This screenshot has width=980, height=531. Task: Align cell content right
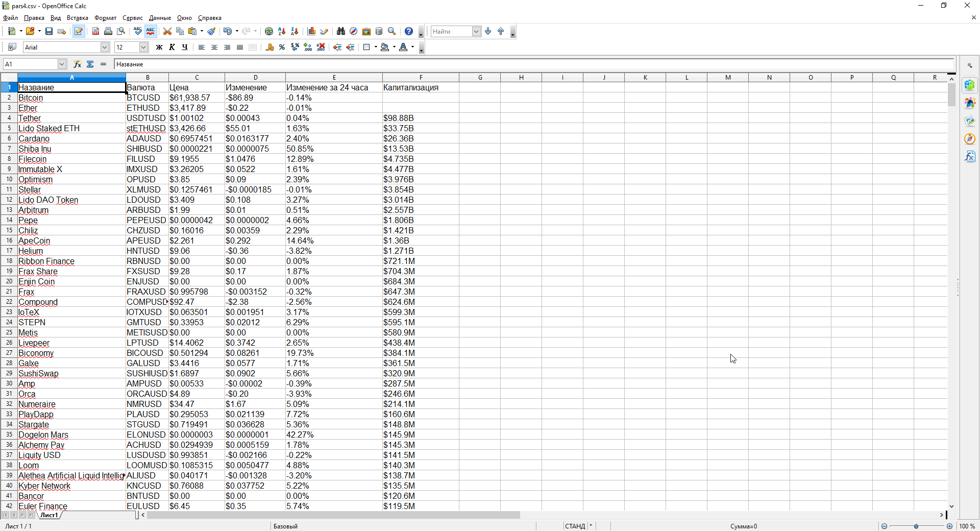click(227, 47)
